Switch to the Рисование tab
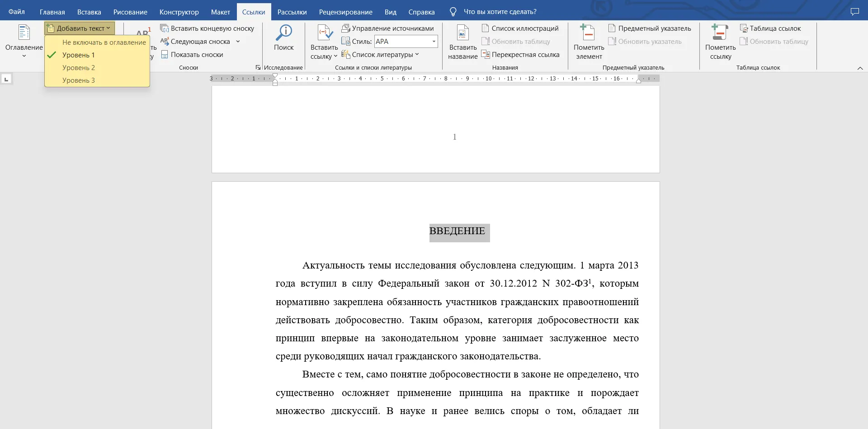This screenshot has height=429, width=868. click(x=130, y=12)
